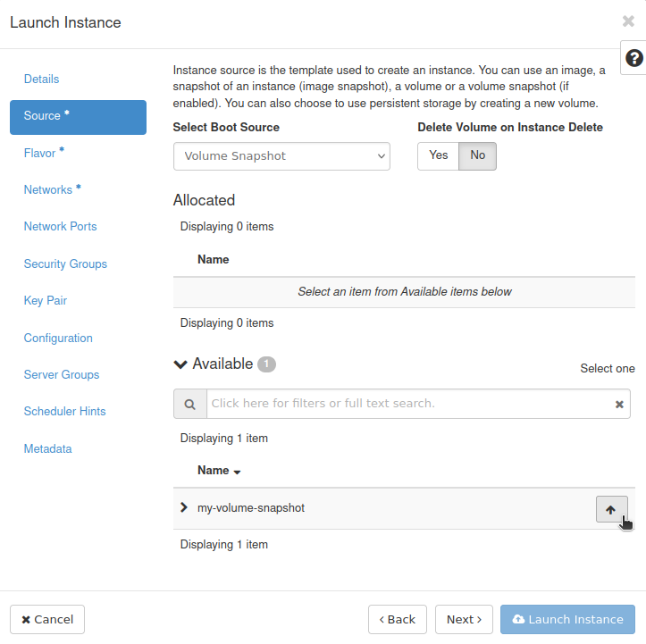This screenshot has height=644, width=646.
Task: Select No for Delete Volume on Delete
Action: [x=478, y=155]
